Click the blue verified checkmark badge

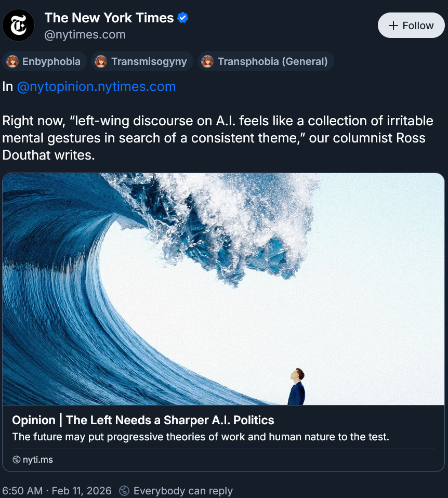[182, 18]
